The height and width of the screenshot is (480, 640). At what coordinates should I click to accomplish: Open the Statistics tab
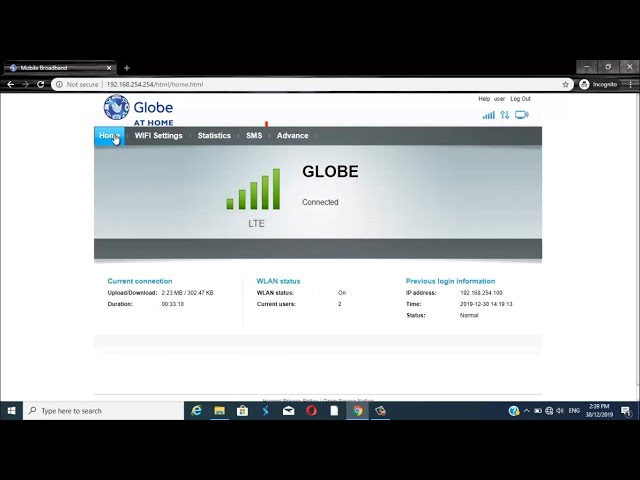click(214, 136)
